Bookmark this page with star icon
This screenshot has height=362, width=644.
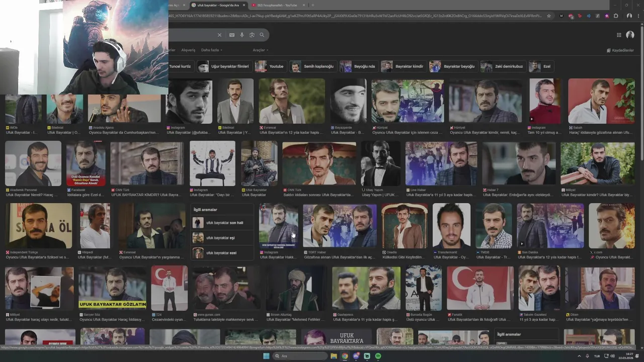tap(549, 16)
